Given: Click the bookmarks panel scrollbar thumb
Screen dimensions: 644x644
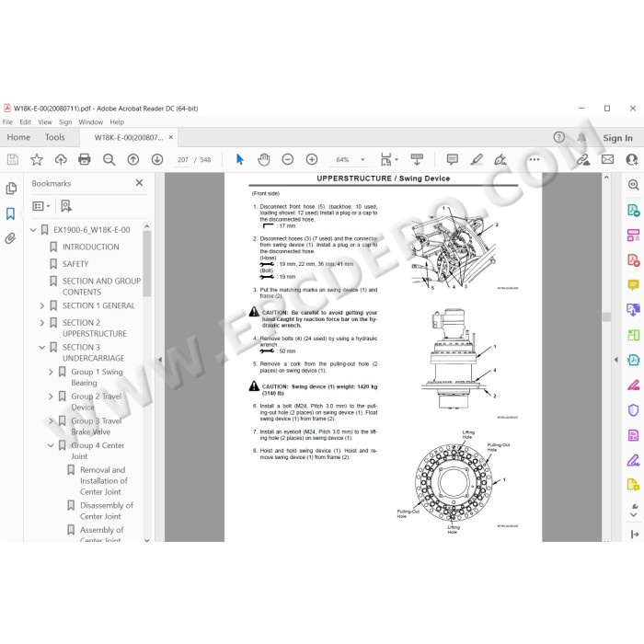Looking at the screenshot, I should click(146, 263).
